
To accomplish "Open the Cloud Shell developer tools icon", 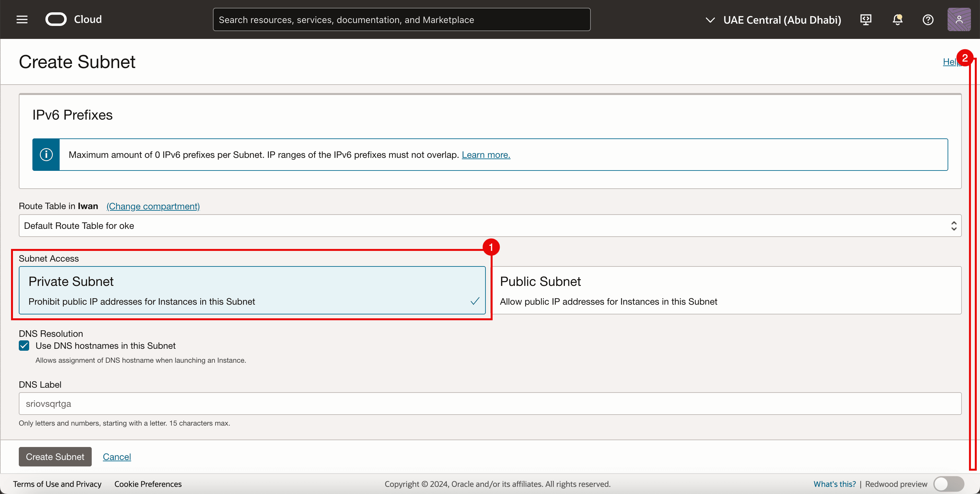I will (x=866, y=19).
